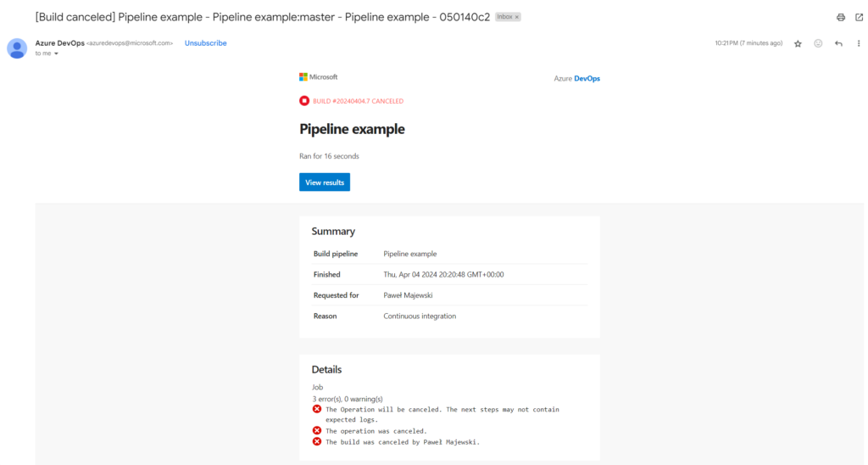
Task: Open email in a new window
Action: [x=859, y=17]
